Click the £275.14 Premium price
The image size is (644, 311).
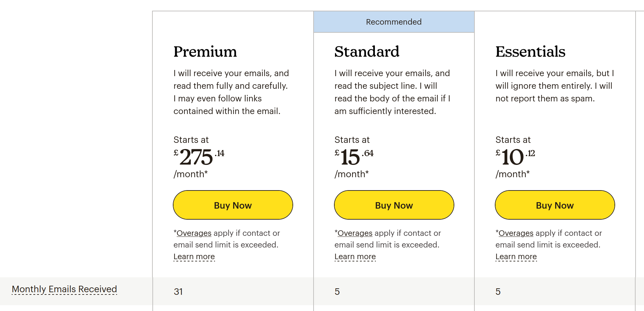tap(199, 157)
